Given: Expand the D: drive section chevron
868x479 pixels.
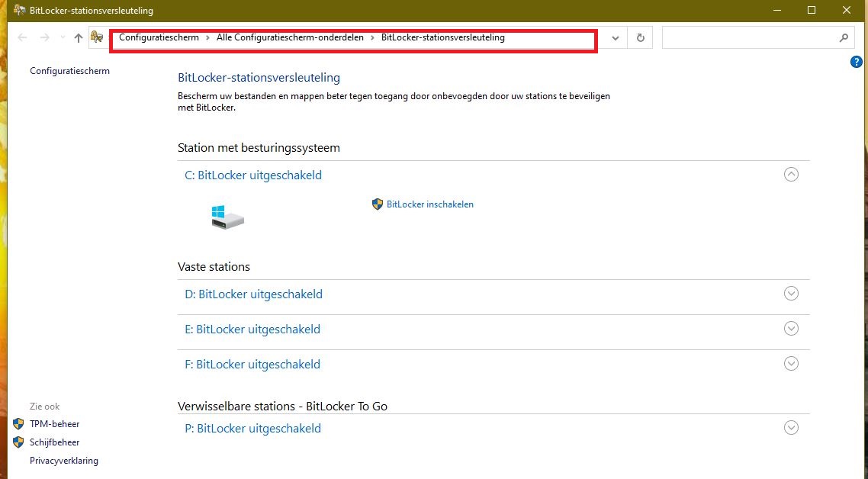Looking at the screenshot, I should point(791,294).
